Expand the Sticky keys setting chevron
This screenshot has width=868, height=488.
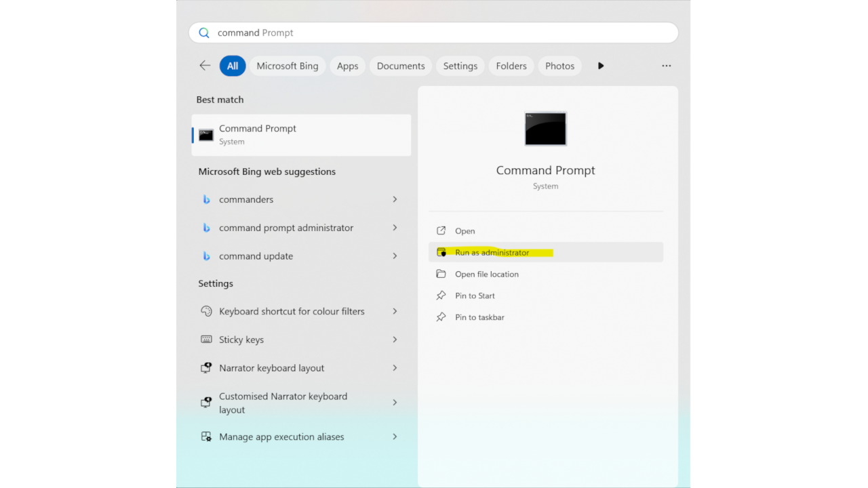(x=395, y=340)
